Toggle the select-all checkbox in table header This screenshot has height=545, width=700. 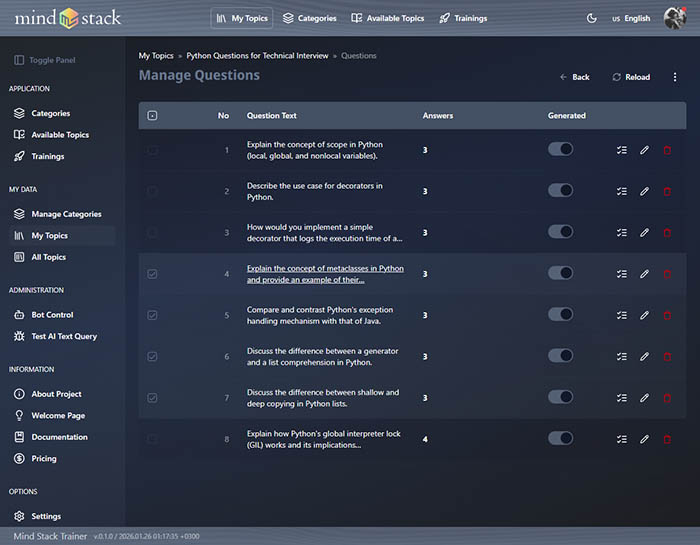pos(152,116)
